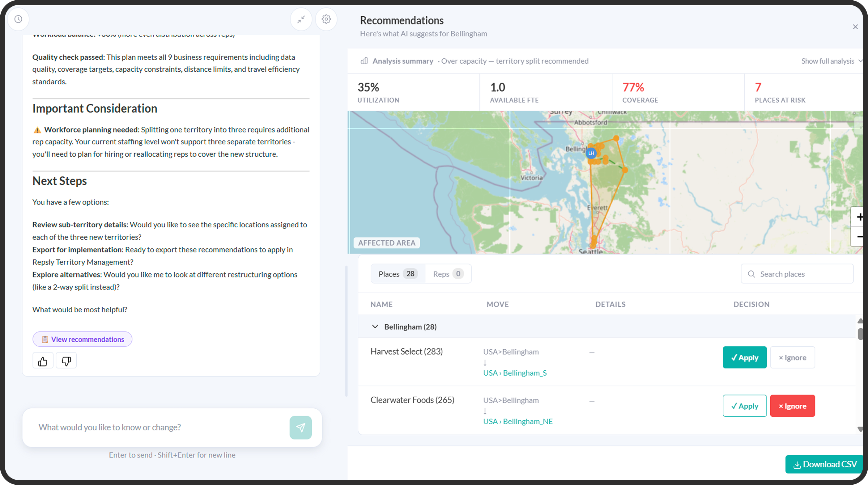Apply move for Harvest Select (283)
868x485 pixels.
click(744, 357)
